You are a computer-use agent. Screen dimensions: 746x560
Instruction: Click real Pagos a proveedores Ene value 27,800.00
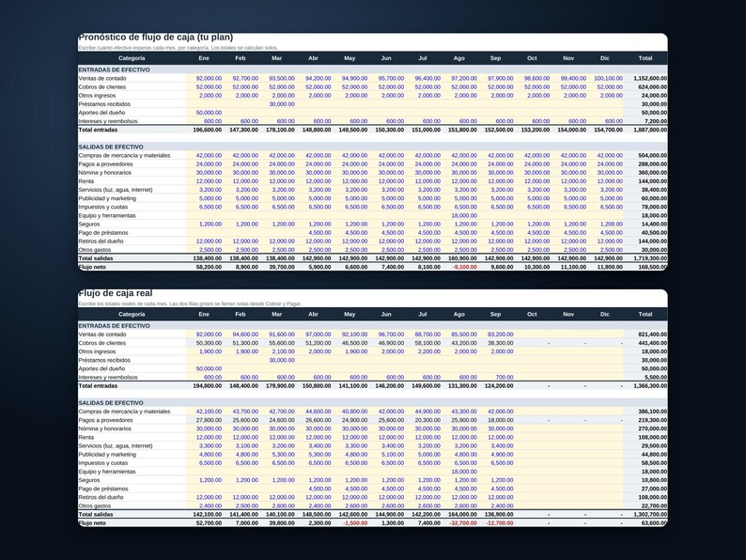pos(209,420)
